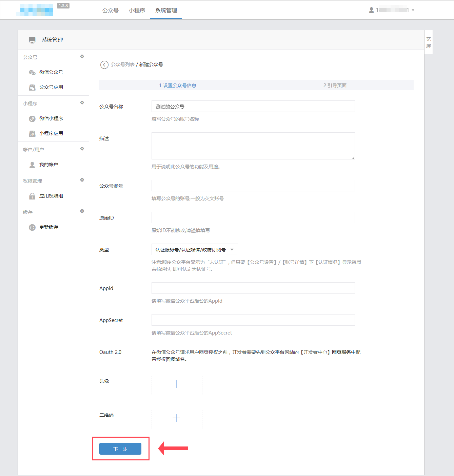Click the update cache refresh icon
This screenshot has height=476, width=454.
pyautogui.click(x=32, y=227)
